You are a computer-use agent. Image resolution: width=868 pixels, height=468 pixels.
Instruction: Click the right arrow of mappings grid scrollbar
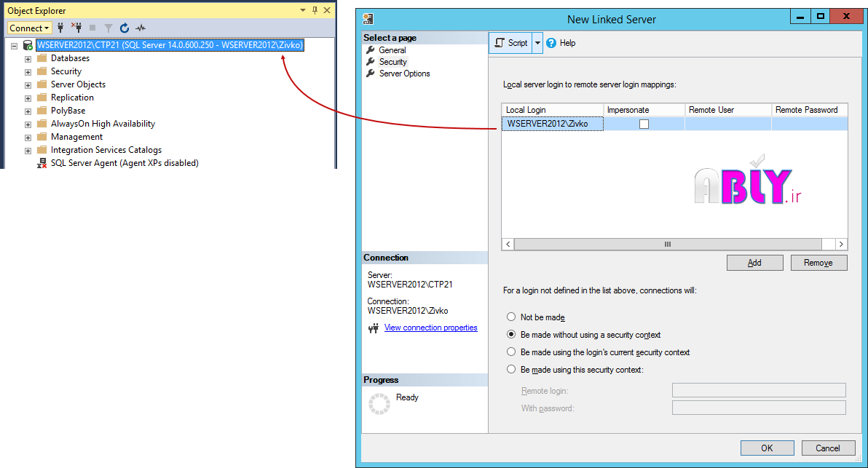841,244
